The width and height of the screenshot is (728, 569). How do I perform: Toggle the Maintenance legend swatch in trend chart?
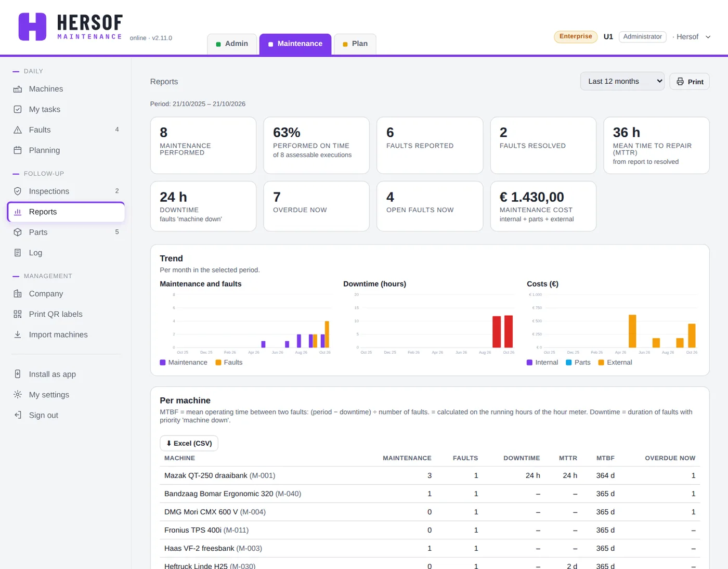click(x=163, y=363)
